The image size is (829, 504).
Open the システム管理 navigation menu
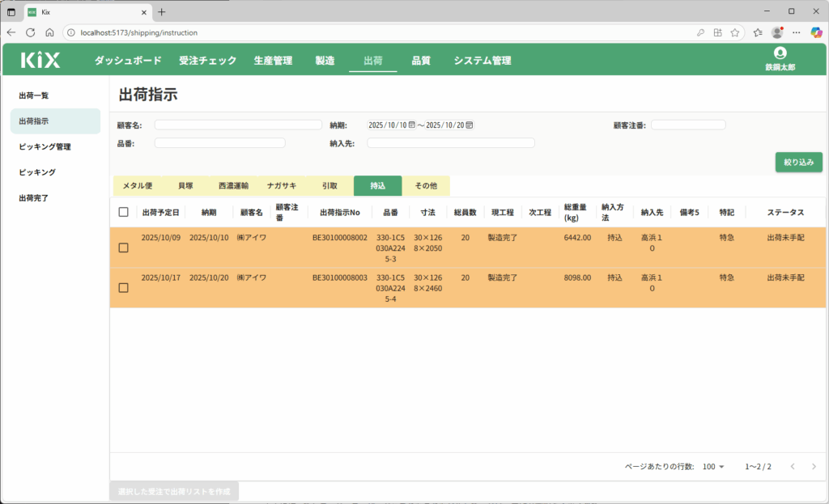(x=482, y=61)
